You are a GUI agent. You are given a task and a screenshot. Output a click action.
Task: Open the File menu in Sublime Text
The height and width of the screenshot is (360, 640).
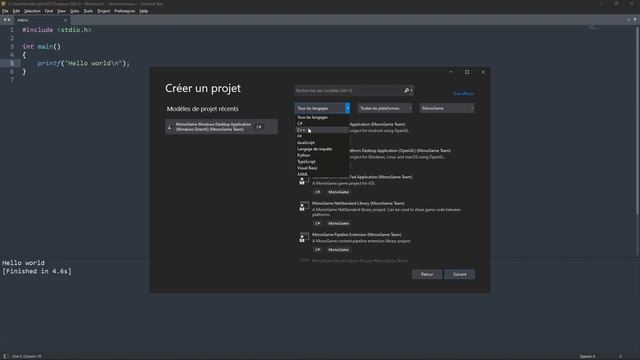point(5,11)
